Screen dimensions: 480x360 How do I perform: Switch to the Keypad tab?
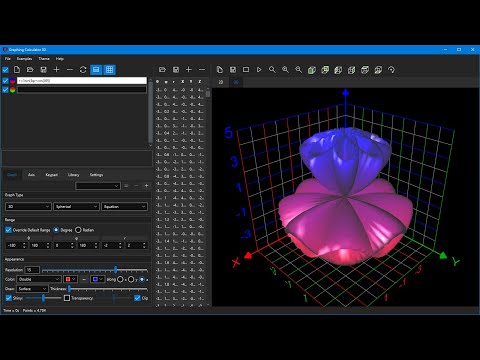(x=51, y=175)
